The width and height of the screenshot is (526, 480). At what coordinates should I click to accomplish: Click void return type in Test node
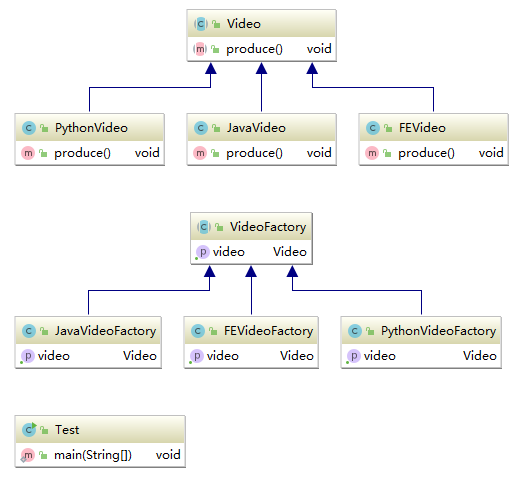point(168,455)
